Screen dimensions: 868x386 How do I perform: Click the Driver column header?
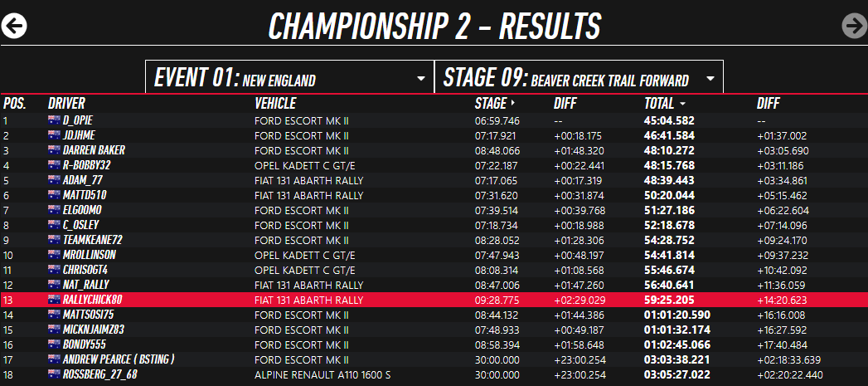point(66,104)
